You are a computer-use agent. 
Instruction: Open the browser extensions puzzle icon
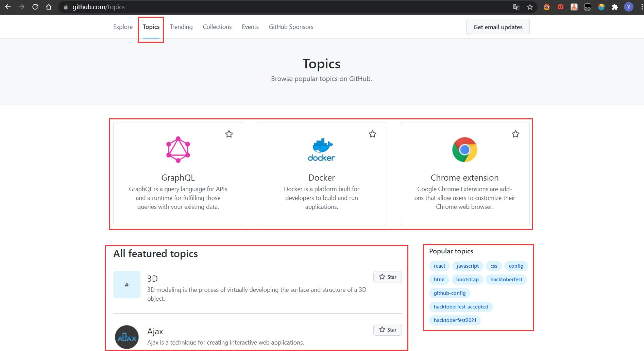615,7
